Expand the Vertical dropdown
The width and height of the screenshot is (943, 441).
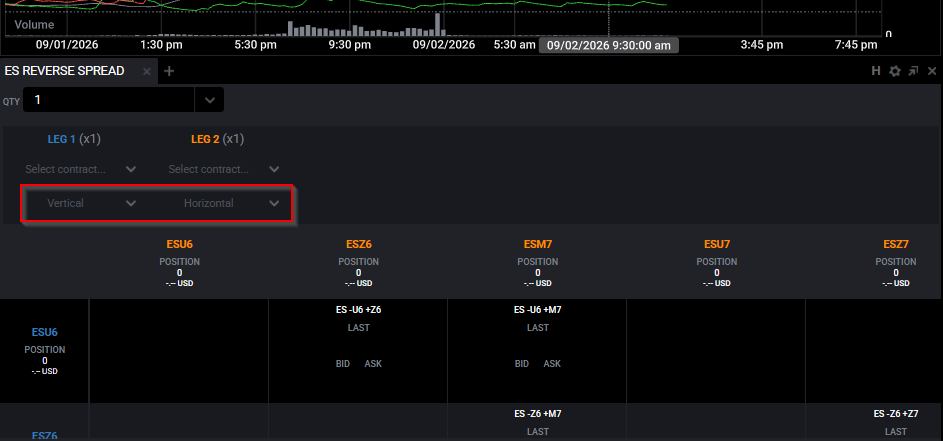coord(81,203)
